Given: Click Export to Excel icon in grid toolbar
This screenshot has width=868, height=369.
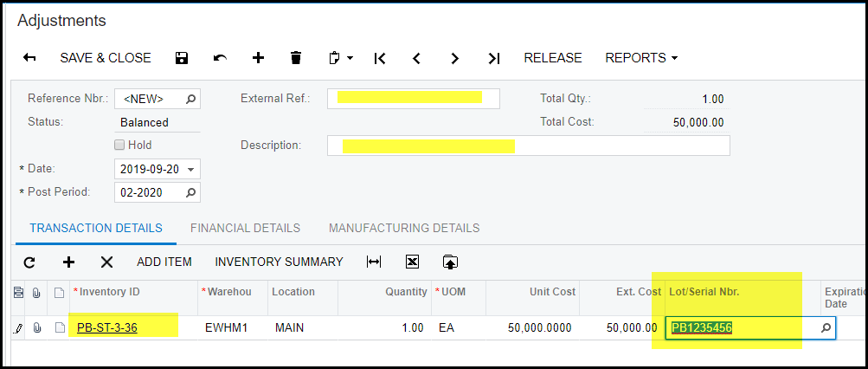Looking at the screenshot, I should click(412, 262).
